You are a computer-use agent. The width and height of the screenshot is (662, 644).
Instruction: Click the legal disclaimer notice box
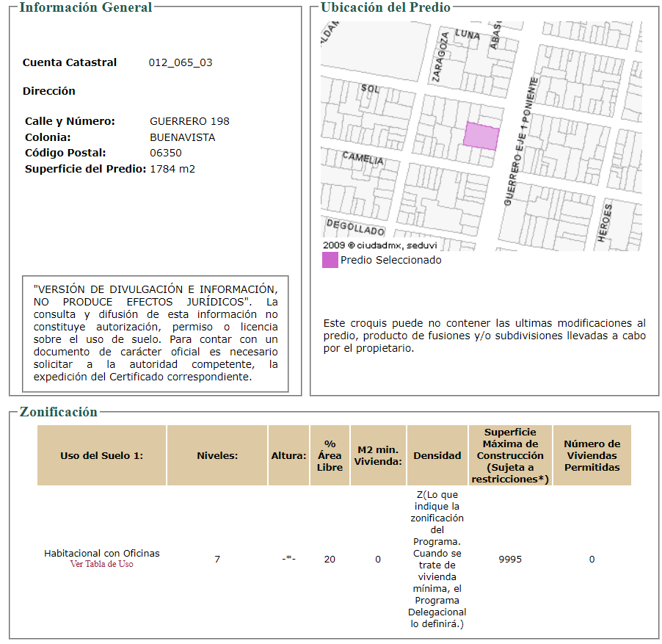coord(156,333)
